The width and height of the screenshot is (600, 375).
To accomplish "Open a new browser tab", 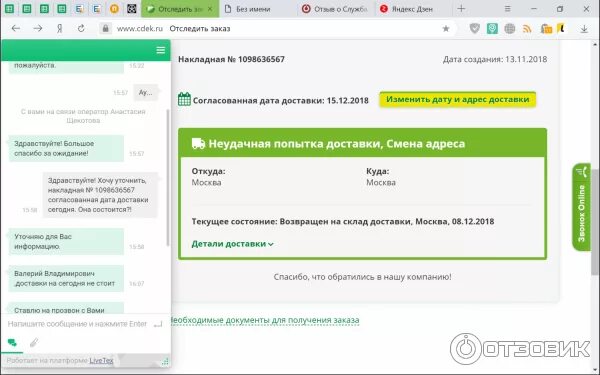I will pos(461,8).
